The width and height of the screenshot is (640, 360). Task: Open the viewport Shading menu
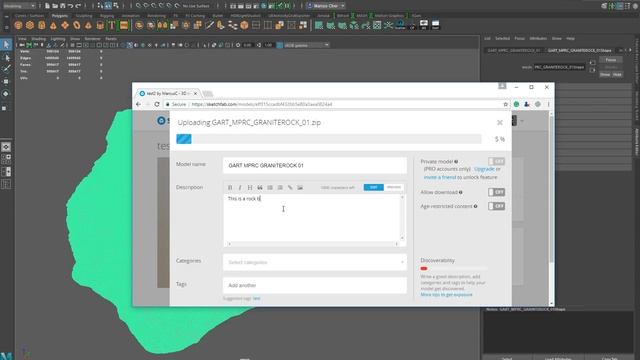pos(39,39)
